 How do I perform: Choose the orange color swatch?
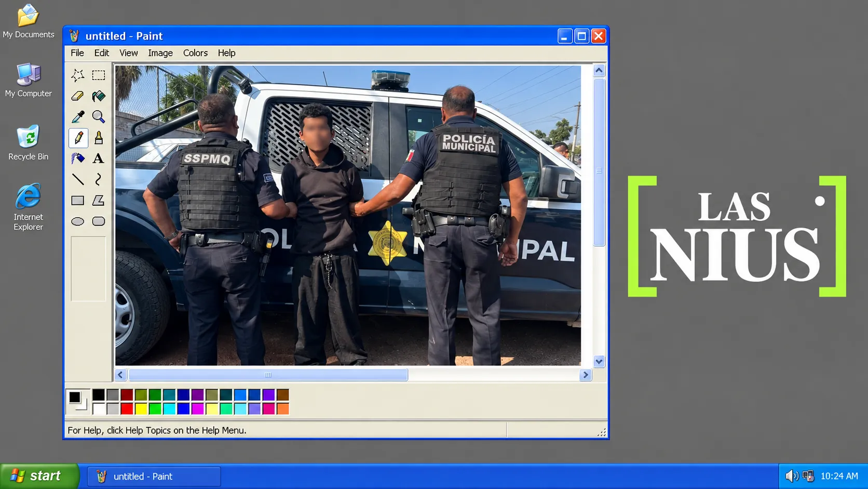point(282,409)
